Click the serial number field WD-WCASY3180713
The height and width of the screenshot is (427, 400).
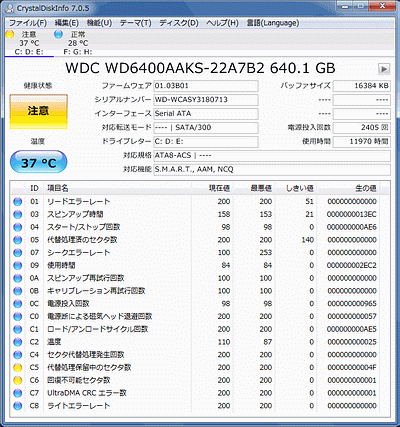(206, 100)
